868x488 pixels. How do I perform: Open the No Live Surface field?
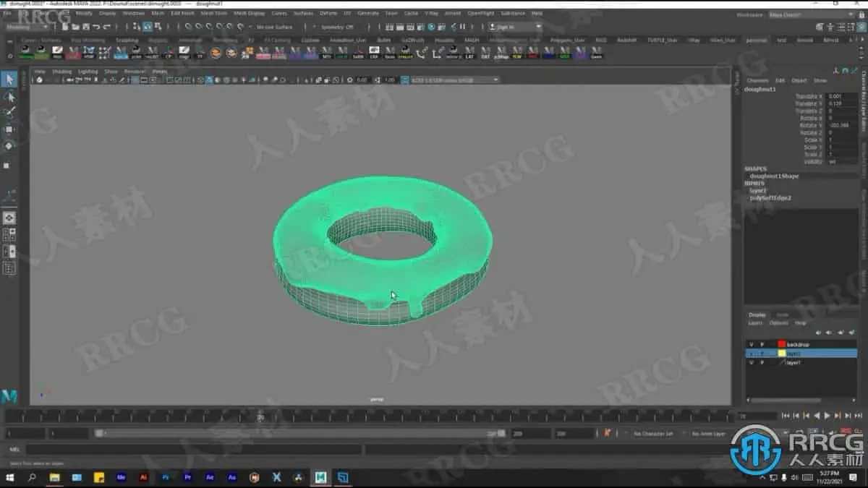(276, 27)
